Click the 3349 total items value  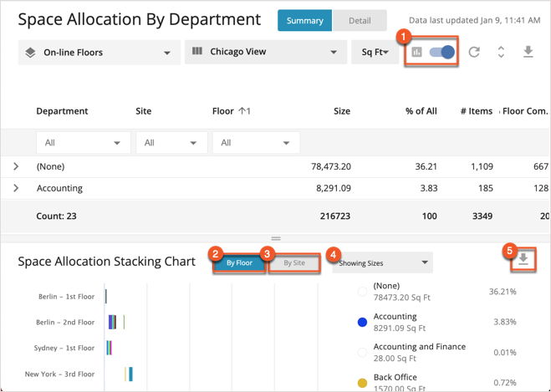[482, 216]
